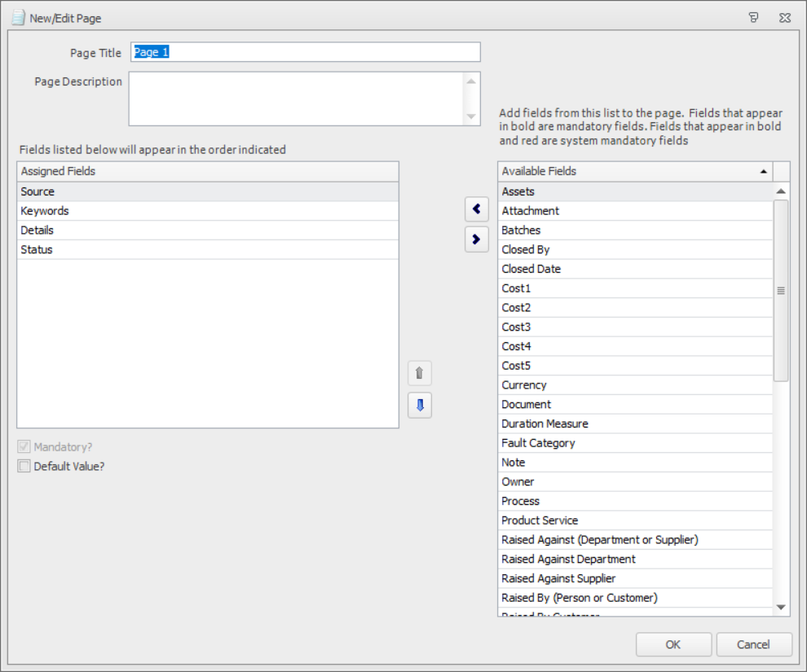Click the right arrow to remove field
Screen dimensions: 807x672
tap(477, 239)
